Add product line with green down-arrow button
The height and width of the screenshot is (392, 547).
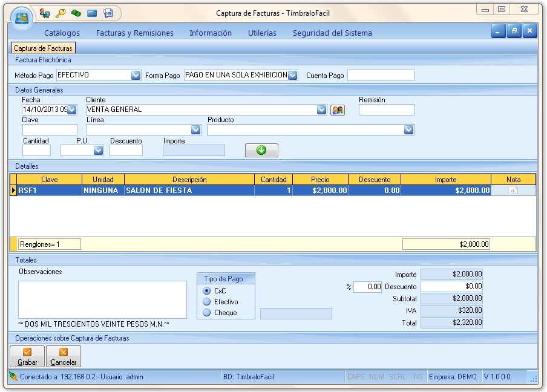pyautogui.click(x=261, y=150)
